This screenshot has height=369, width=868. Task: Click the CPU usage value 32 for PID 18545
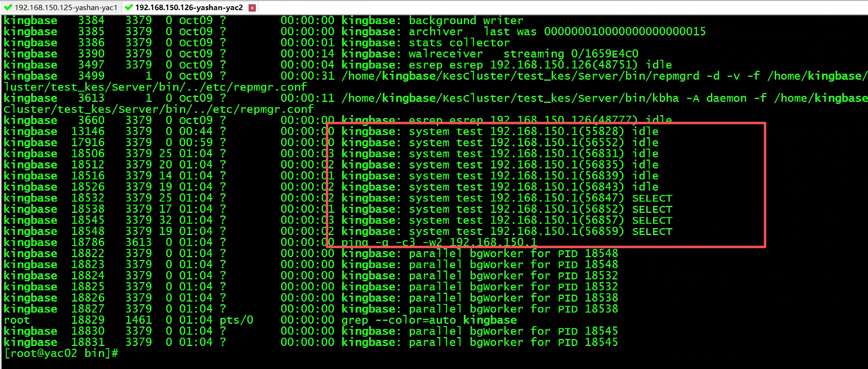tap(166, 220)
